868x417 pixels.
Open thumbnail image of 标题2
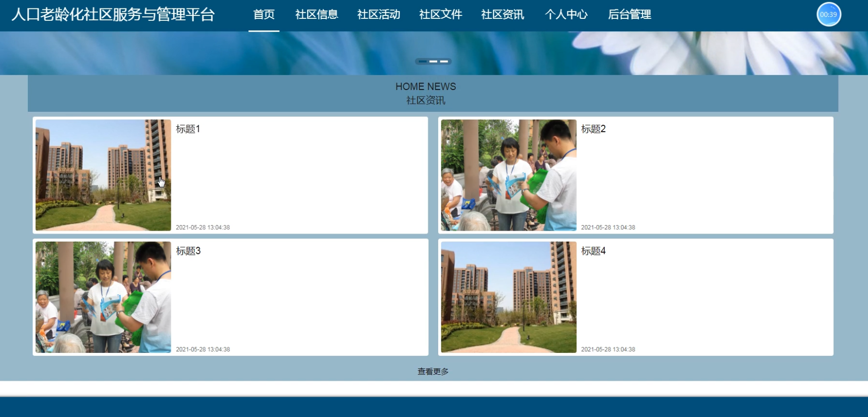509,175
